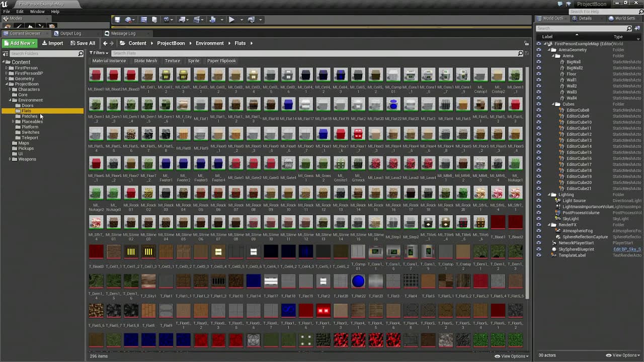Click the Build icon on the toolbar
The image size is (644, 362).
point(213,19)
